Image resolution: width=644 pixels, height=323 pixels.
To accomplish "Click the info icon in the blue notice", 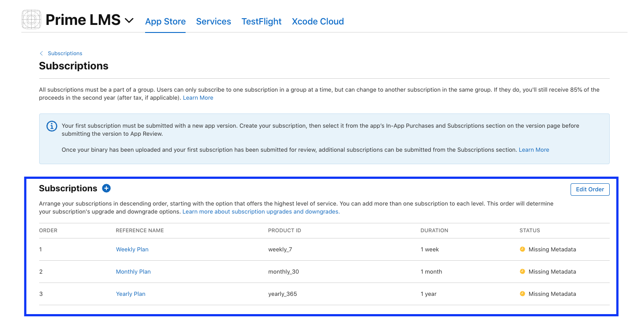I will pyautogui.click(x=52, y=126).
